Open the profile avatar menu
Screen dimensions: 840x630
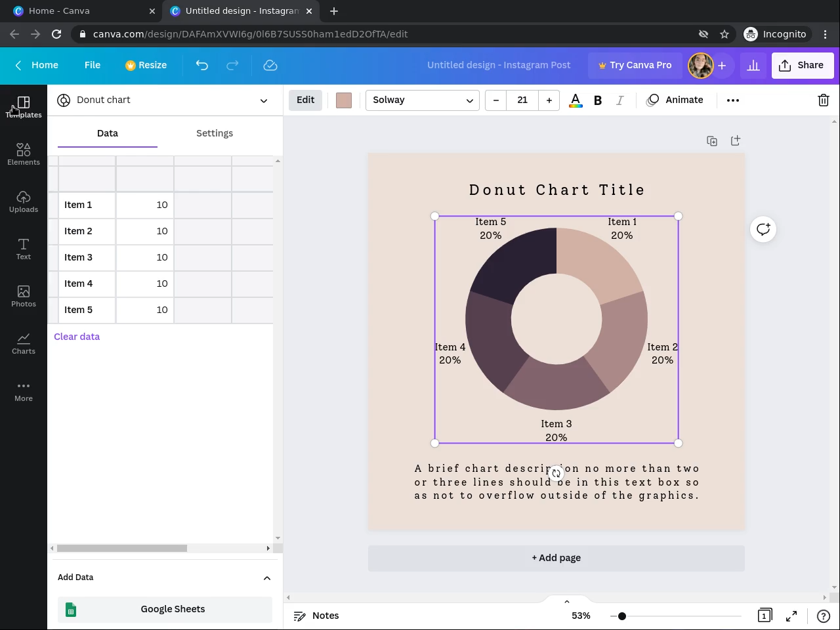700,65
